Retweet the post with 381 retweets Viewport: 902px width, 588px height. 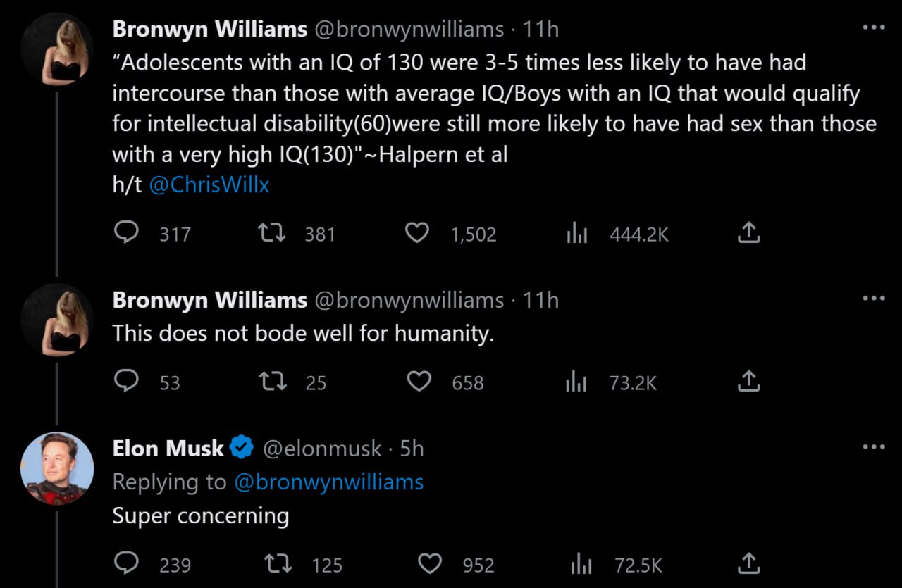(x=272, y=232)
